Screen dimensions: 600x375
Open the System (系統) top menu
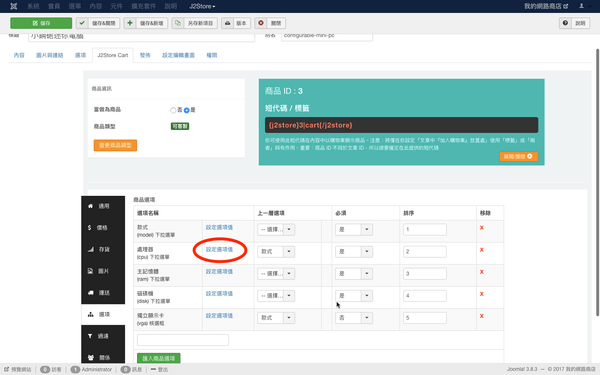[x=33, y=6]
